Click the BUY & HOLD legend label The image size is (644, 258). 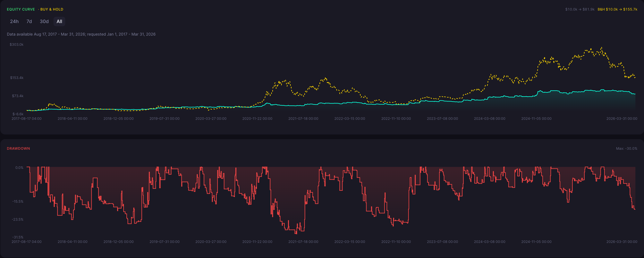point(52,9)
